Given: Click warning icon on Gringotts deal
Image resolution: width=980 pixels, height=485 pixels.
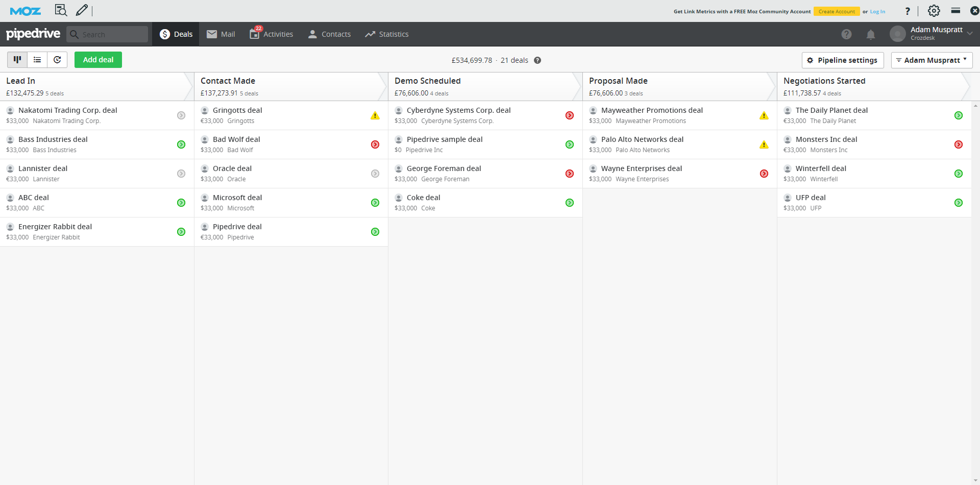Looking at the screenshot, I should click(375, 115).
